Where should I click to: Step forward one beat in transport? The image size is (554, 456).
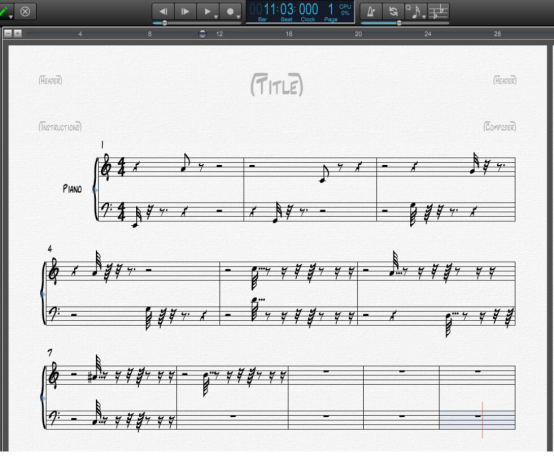tap(185, 12)
